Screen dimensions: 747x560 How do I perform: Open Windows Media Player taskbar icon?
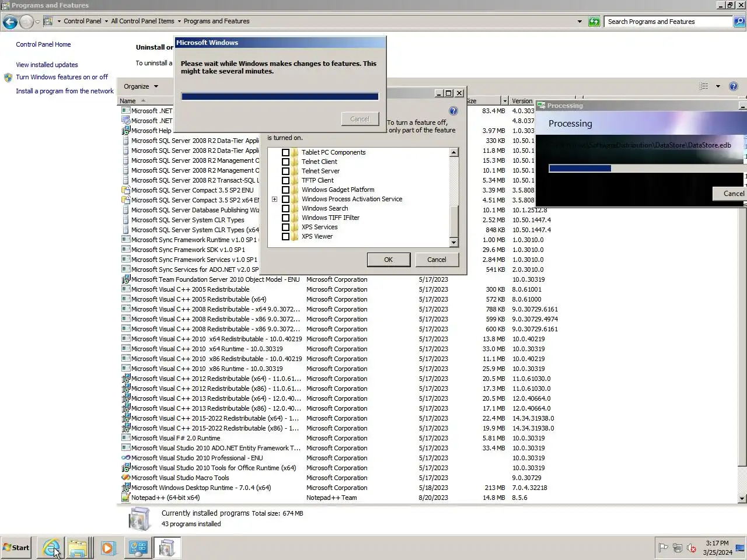tap(107, 548)
